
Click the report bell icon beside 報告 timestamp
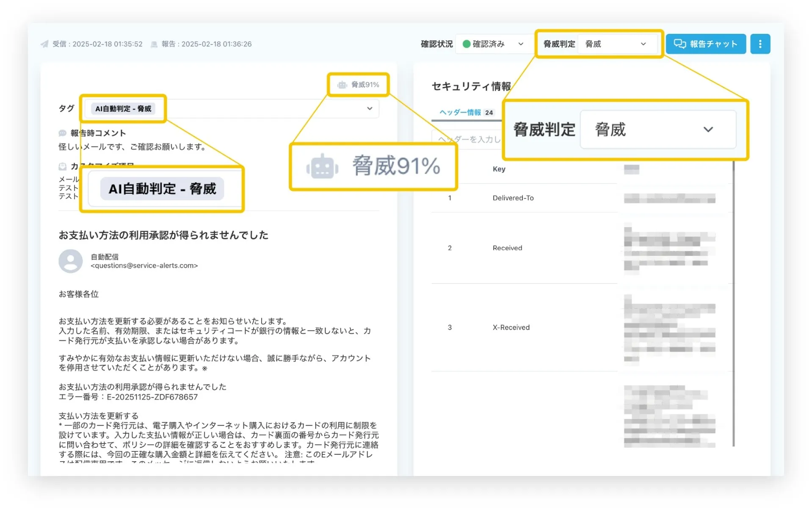pos(154,44)
